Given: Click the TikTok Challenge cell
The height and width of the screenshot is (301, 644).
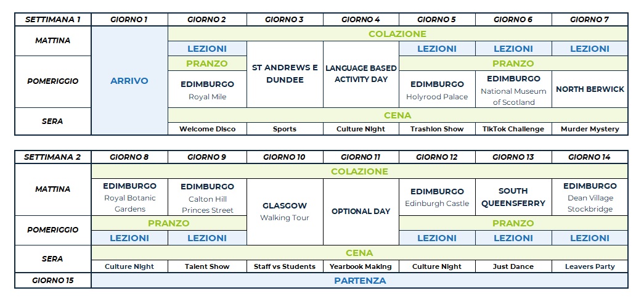Looking at the screenshot, I should pos(513,129).
